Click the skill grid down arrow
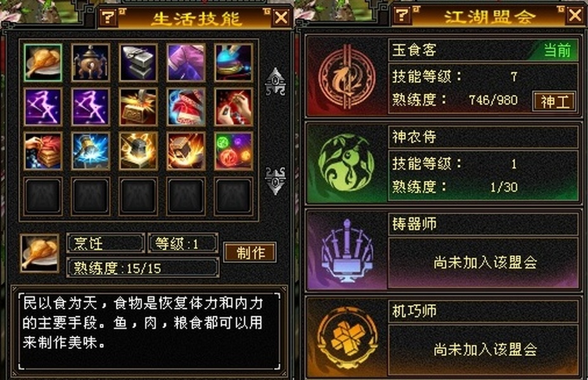The image size is (588, 380). (276, 180)
